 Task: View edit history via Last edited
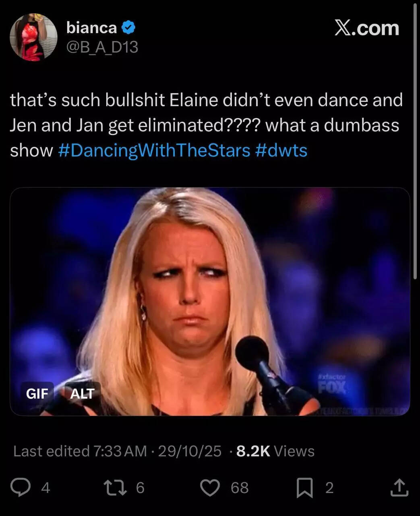pos(80,451)
